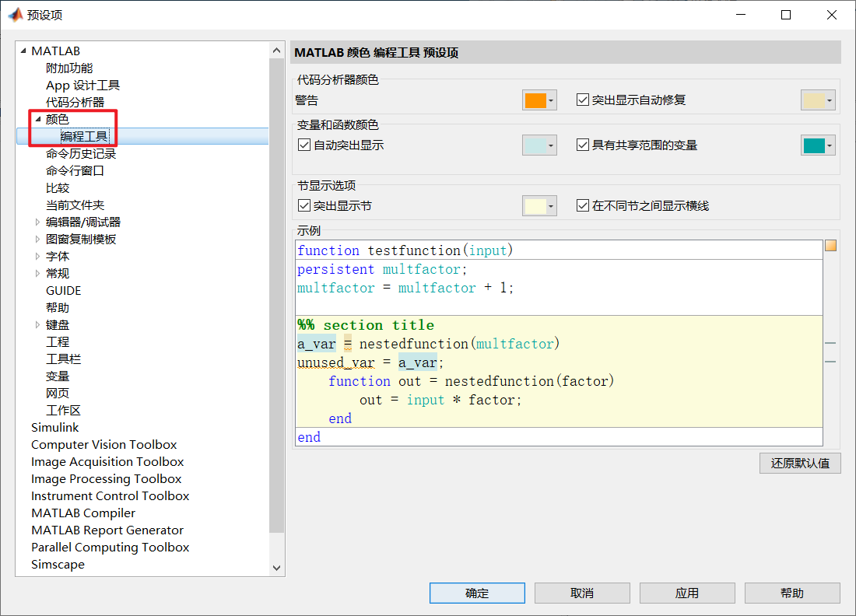This screenshot has width=856, height=616.
Task: Open the 警告 color dropdown
Action: (x=550, y=100)
